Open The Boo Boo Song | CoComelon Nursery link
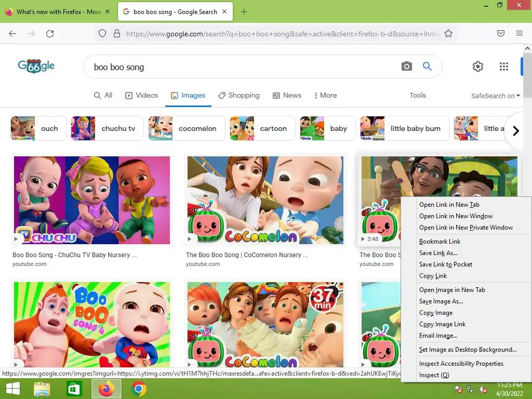Viewport: 532px width, 399px height. (247, 255)
